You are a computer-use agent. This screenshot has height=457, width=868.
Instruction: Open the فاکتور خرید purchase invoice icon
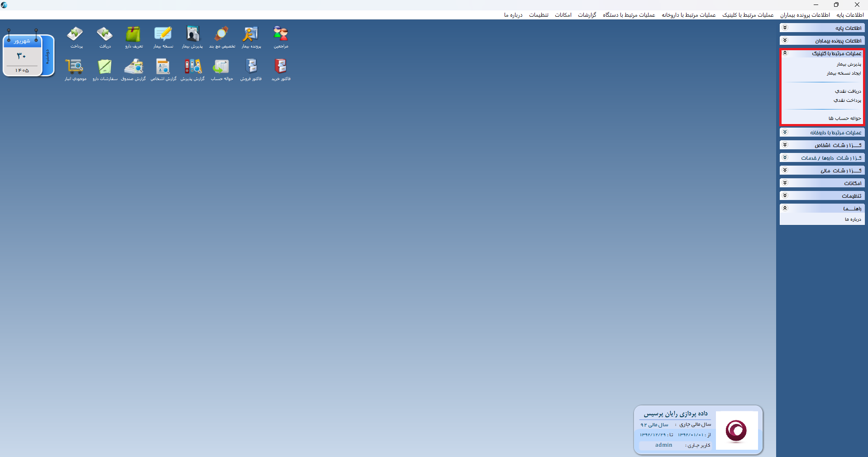point(281,70)
